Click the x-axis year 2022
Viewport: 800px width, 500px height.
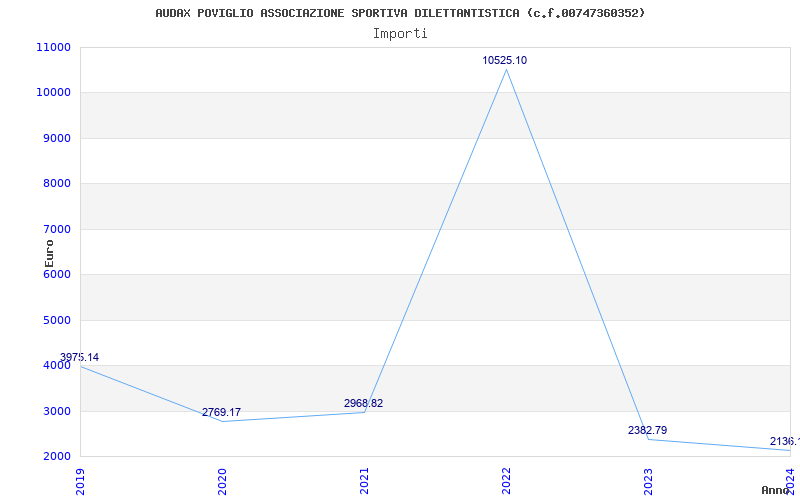[x=506, y=481]
